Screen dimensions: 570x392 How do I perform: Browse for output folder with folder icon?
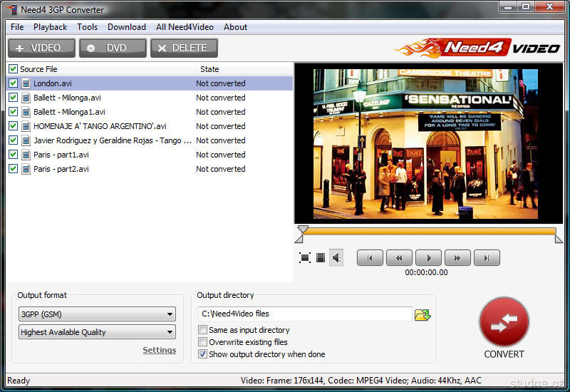423,314
